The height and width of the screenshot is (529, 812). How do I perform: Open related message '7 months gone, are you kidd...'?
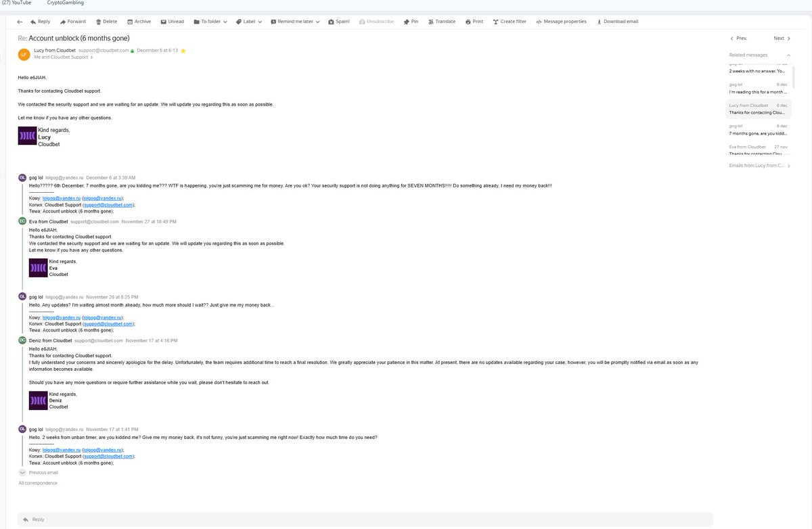758,130
